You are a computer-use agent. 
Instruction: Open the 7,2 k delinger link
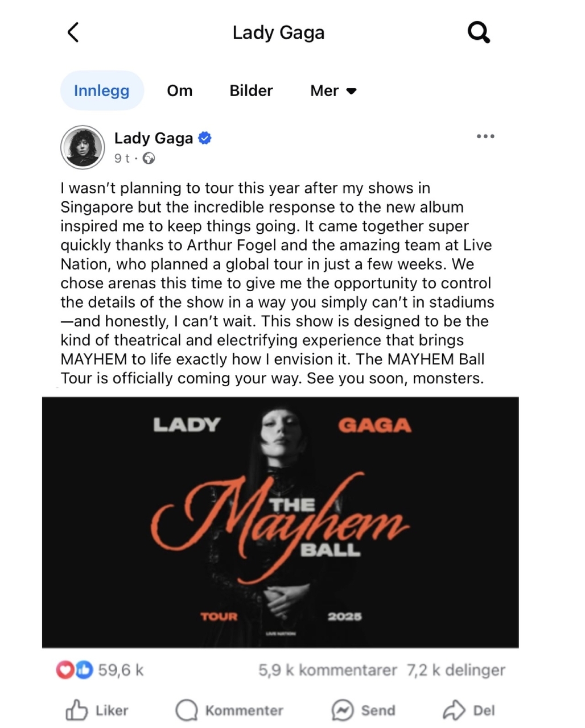[x=456, y=670]
